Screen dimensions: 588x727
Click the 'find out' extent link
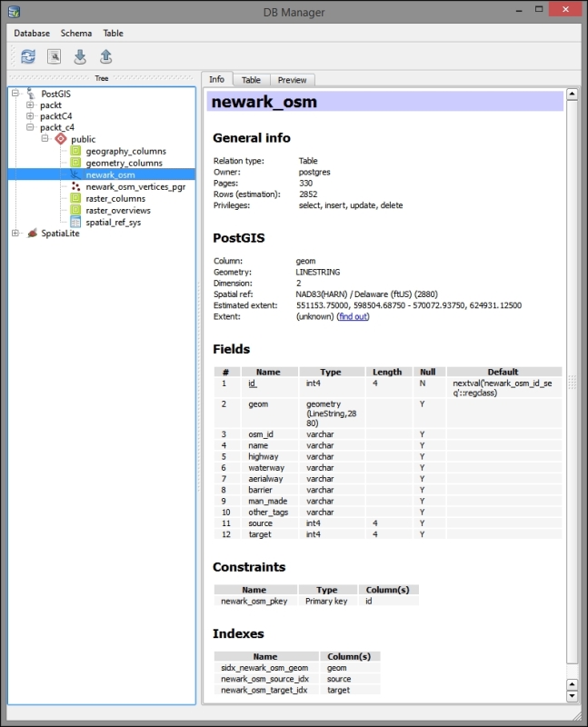pyautogui.click(x=354, y=316)
